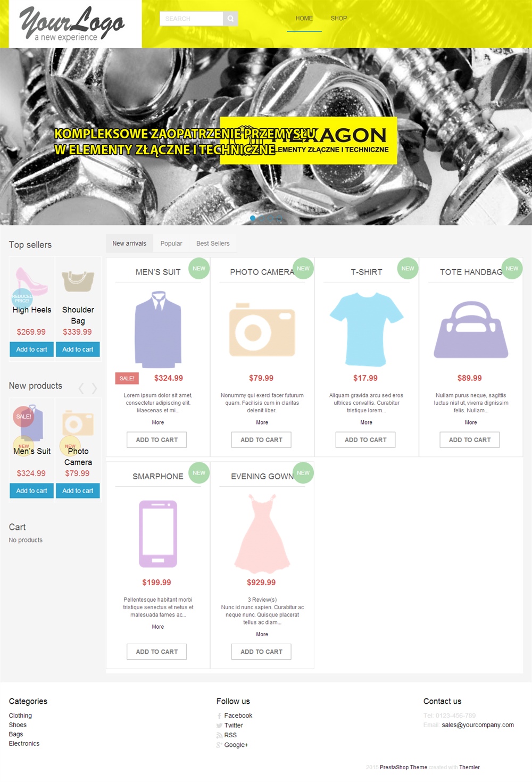Go to next slide with right arrow

pos(519,136)
